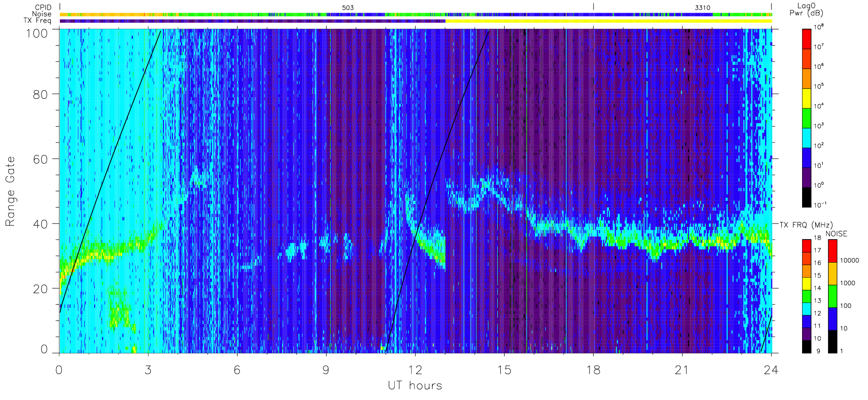This screenshot has height=400, width=868.
Task: Click the x-axis tick label 3
Action: (x=148, y=370)
